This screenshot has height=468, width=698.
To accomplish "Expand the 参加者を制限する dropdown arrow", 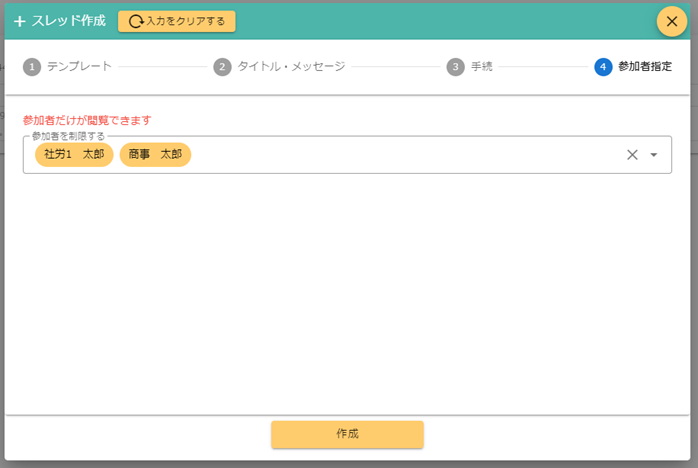I will click(653, 155).
